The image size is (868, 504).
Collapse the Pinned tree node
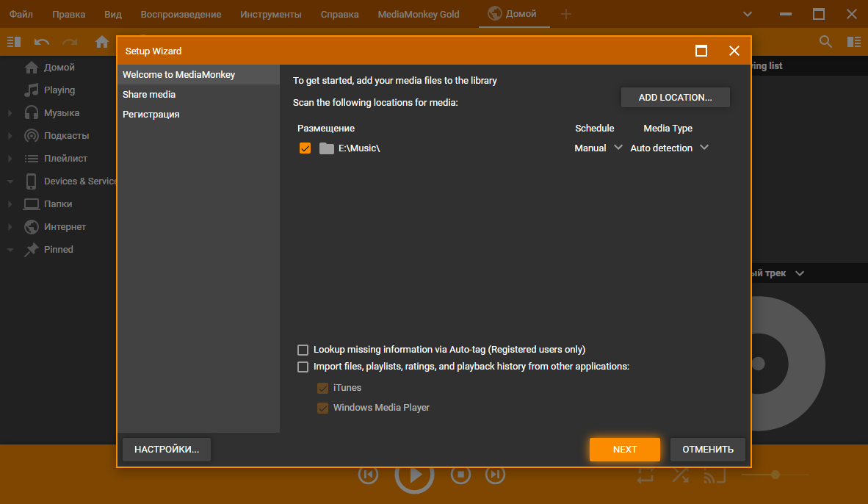pos(10,250)
